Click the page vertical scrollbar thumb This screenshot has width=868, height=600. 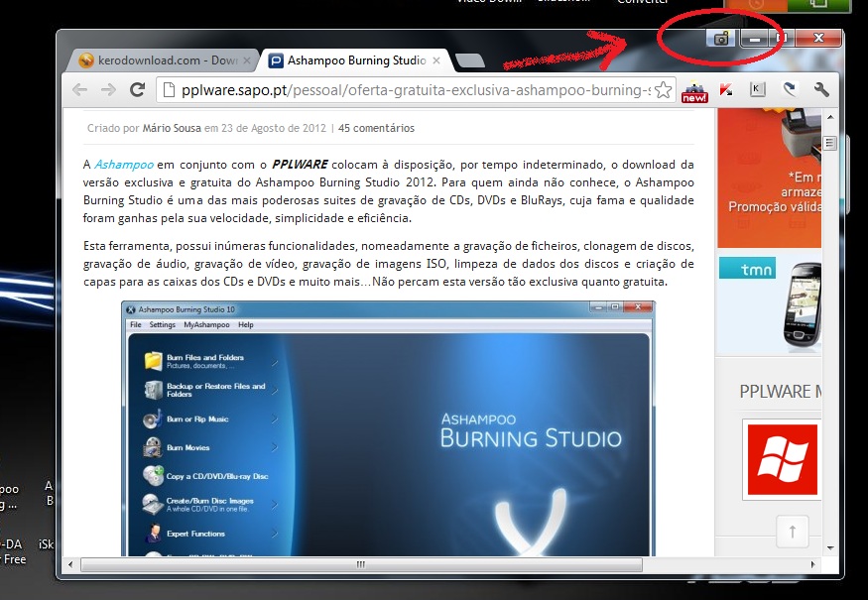[829, 144]
